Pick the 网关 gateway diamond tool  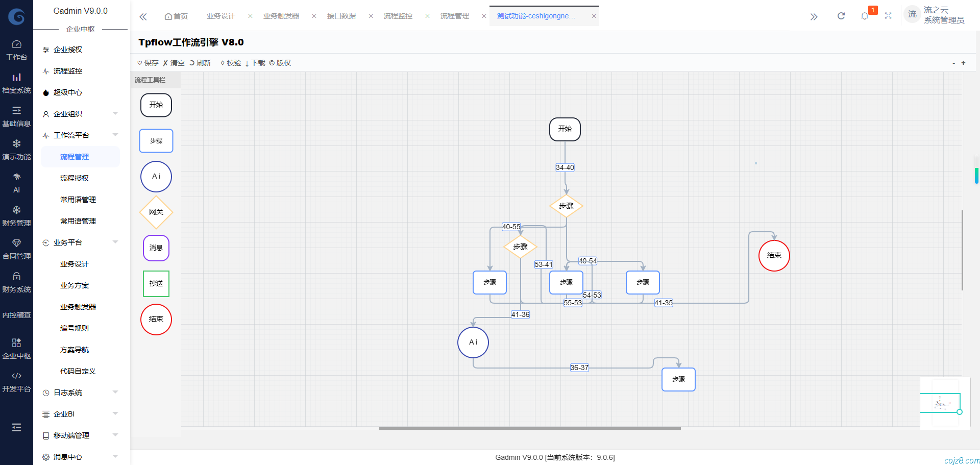point(156,212)
